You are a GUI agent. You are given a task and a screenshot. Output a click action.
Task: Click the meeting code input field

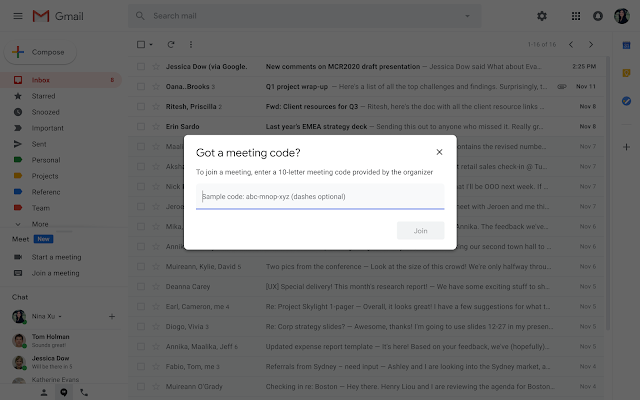(320, 196)
